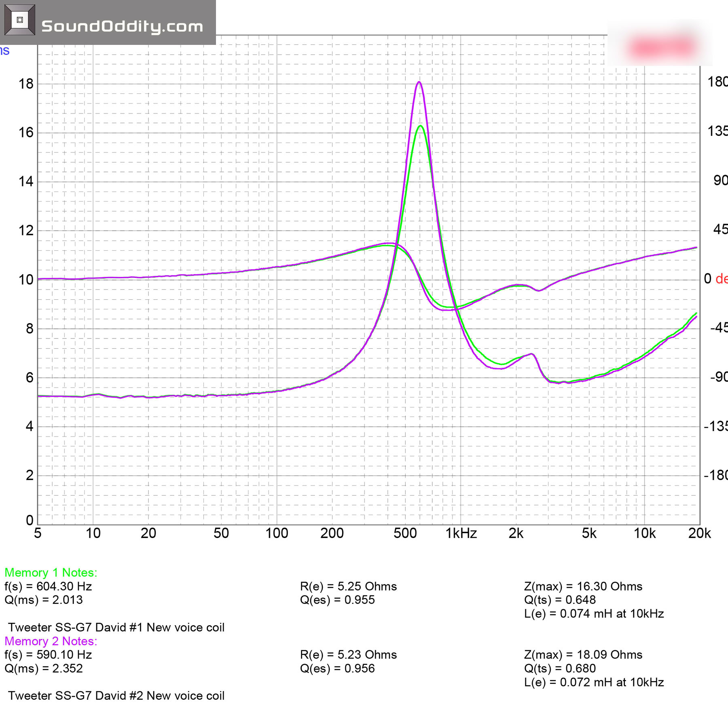Click the "Q(ms) = 2.013" value

tap(44, 600)
